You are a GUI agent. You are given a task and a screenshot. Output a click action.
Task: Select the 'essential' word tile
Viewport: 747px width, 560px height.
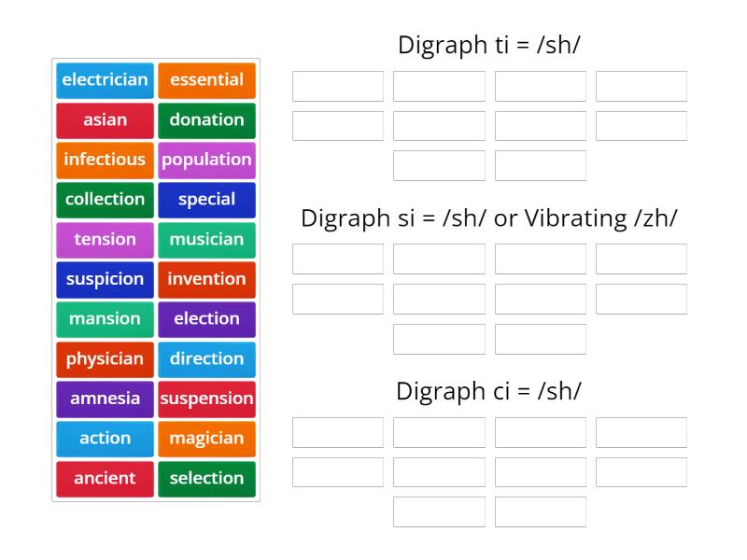206,80
